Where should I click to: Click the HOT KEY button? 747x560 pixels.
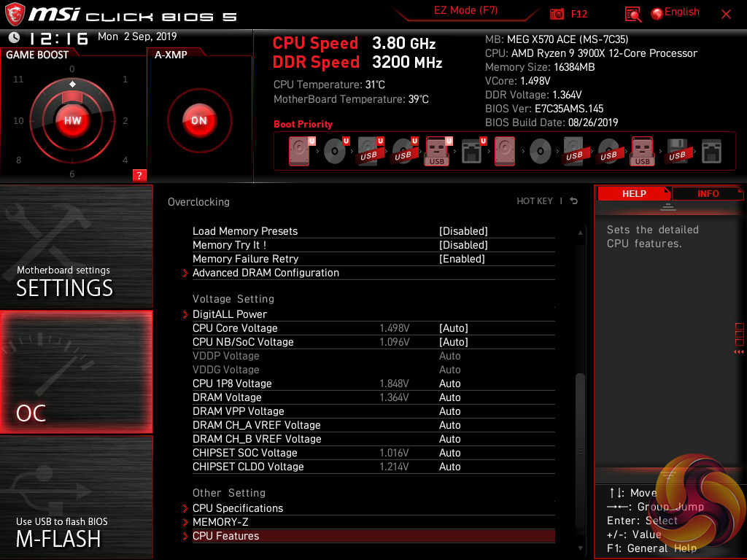coord(535,201)
